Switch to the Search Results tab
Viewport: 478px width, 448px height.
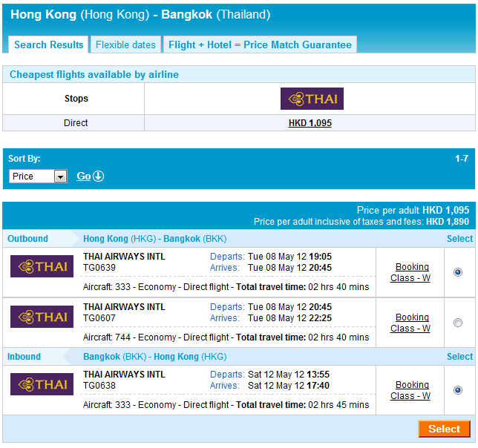point(49,45)
